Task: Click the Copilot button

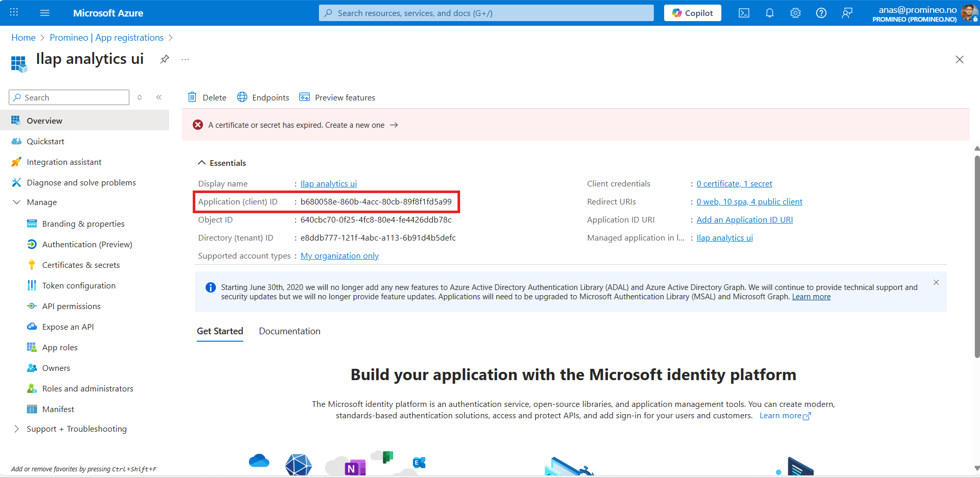Action: click(x=692, y=13)
